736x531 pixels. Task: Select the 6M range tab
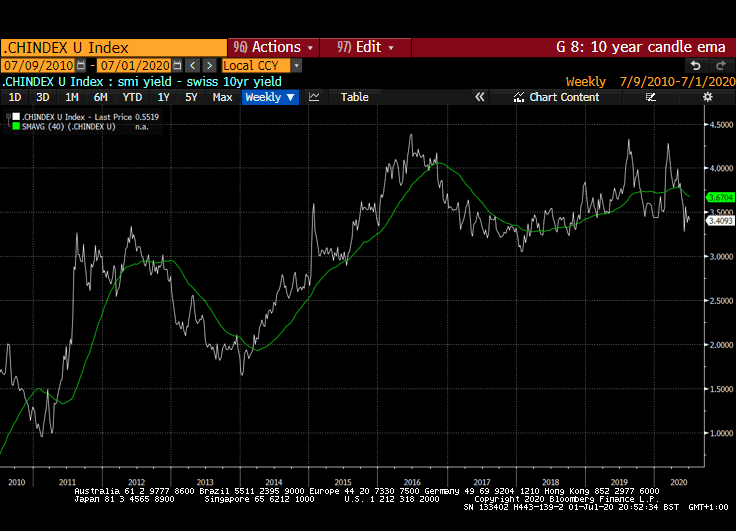pyautogui.click(x=100, y=97)
